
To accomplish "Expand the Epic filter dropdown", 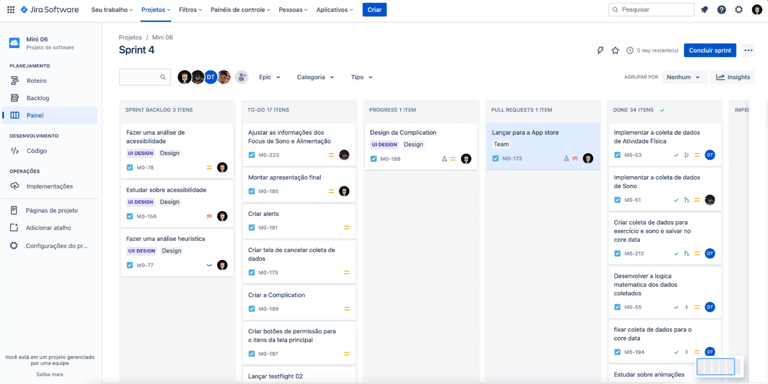I will point(269,77).
